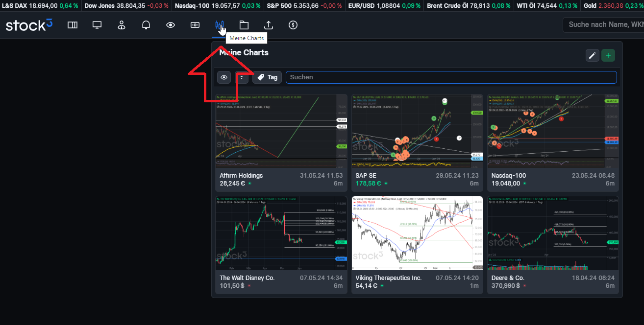Screen dimensions: 644x325
Task: Click the L&S DAX ticker entry
Action: point(40,5)
